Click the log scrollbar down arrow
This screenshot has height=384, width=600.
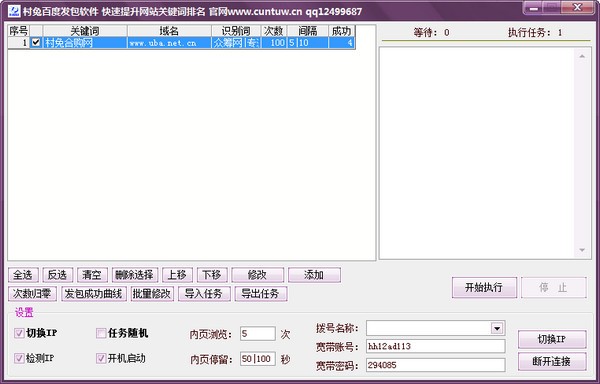point(582,250)
